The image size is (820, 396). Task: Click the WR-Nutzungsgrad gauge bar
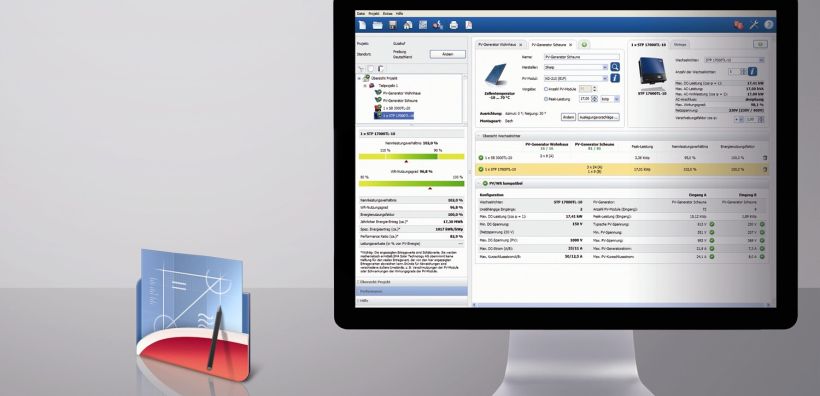(x=412, y=184)
